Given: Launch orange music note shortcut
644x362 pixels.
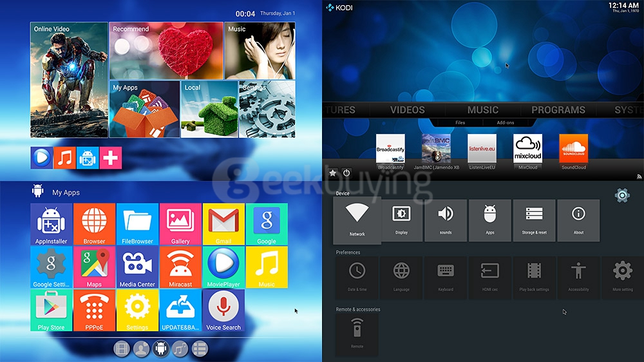Looking at the screenshot, I should point(65,158).
